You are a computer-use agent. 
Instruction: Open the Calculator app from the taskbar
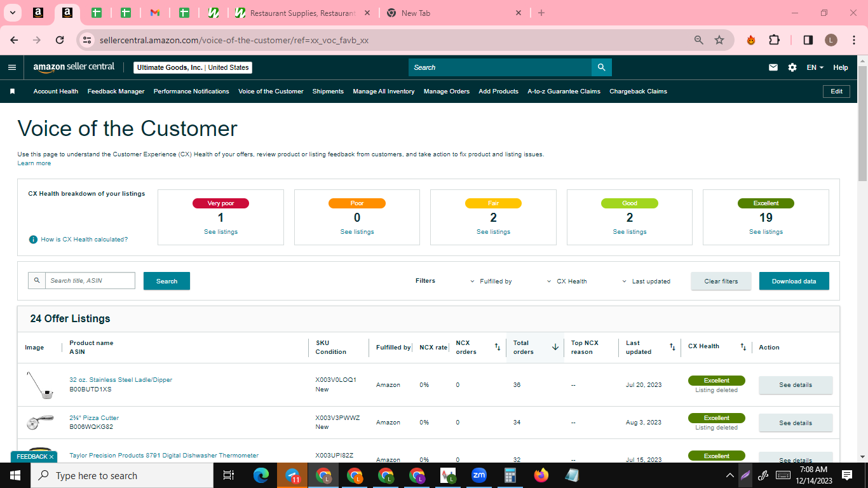[510, 475]
